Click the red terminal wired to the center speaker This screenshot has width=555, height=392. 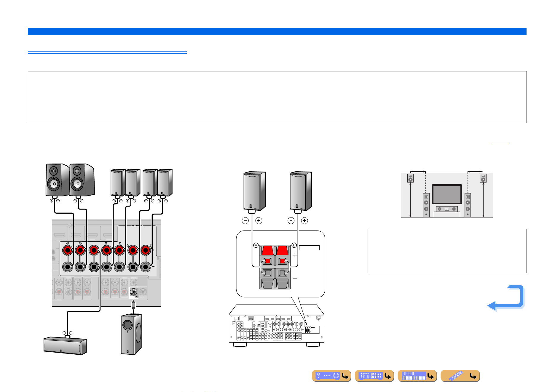(94, 251)
